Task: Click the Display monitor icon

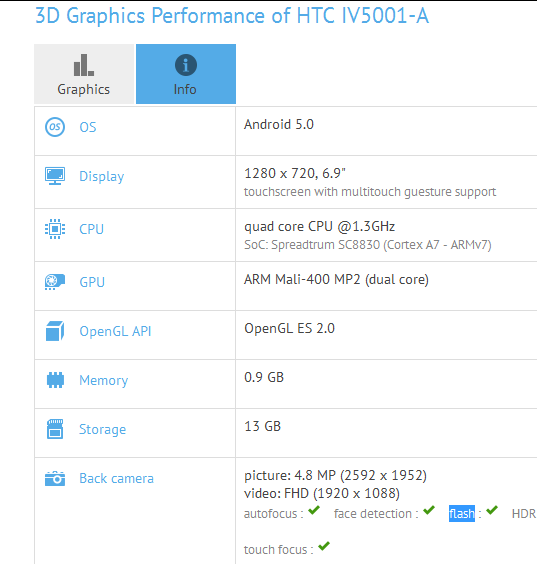Action: (x=55, y=176)
